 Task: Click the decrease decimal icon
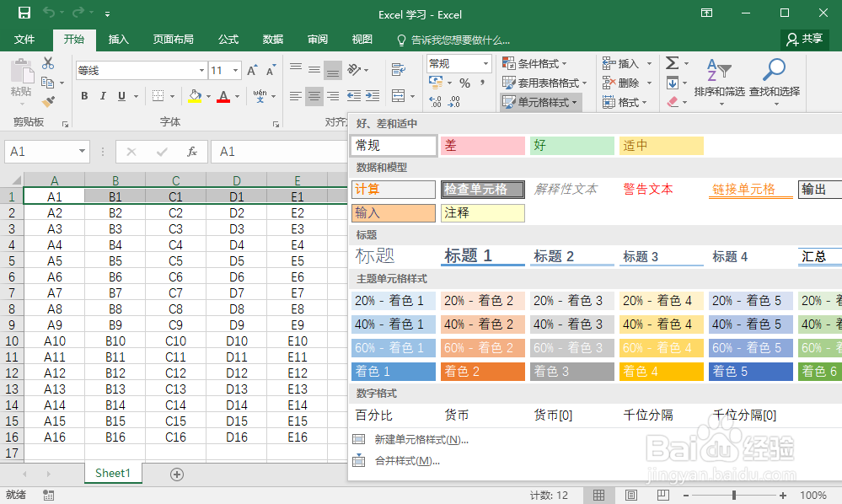coord(454,101)
